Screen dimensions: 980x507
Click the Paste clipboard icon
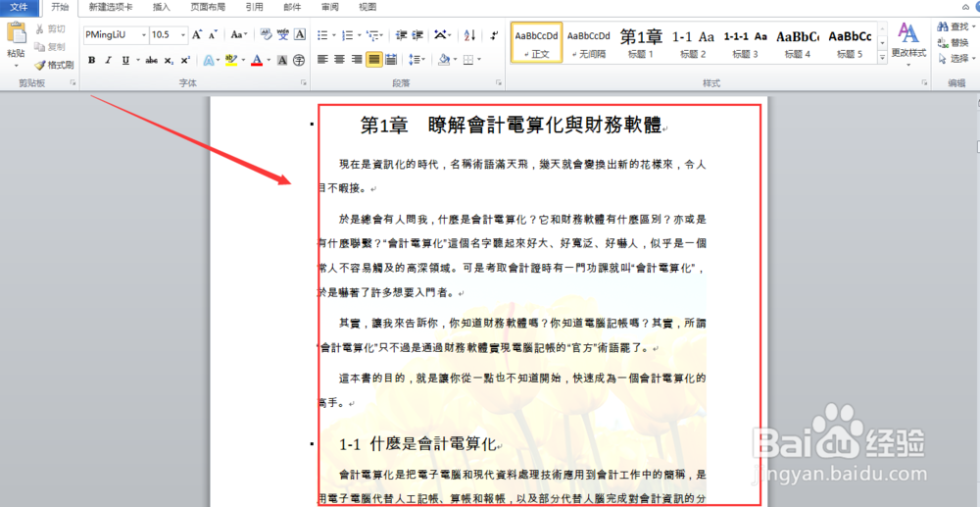(x=17, y=33)
